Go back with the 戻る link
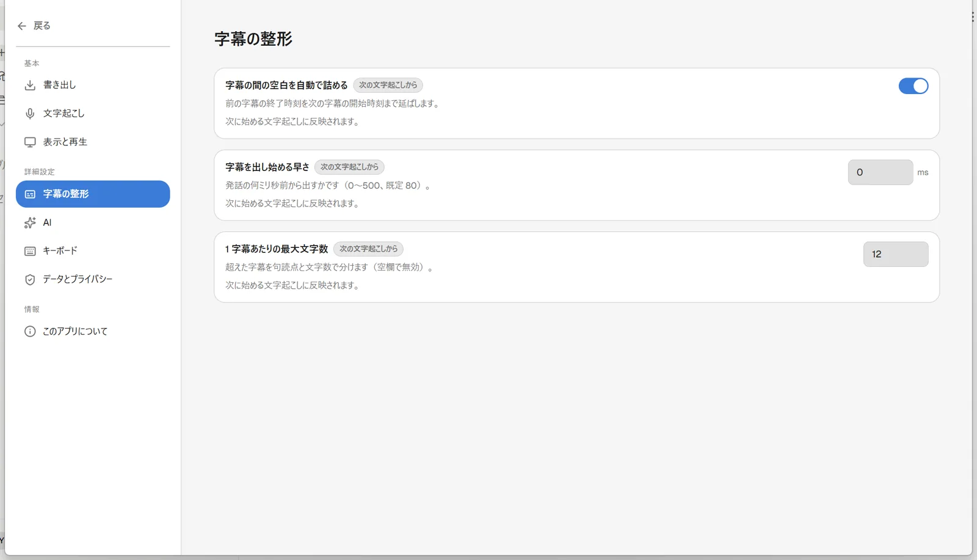Viewport: 977px width, 560px height. click(34, 26)
